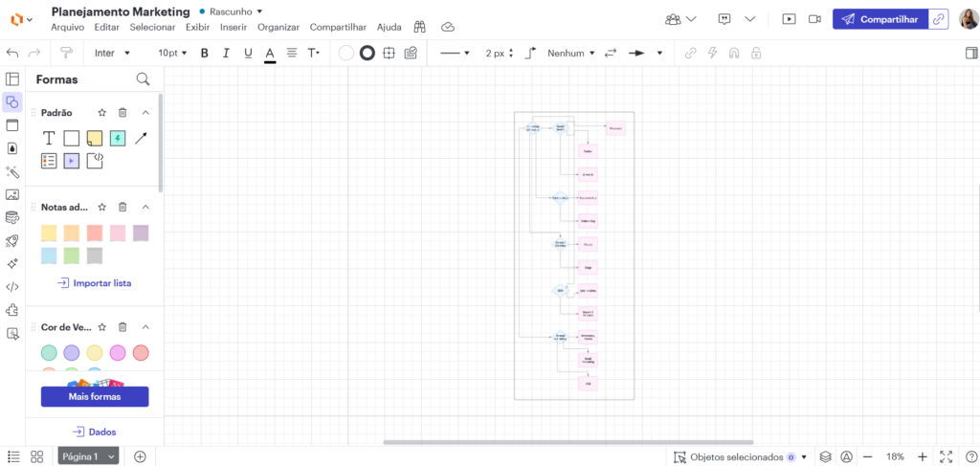Toggle underline text formatting
Screen dimensions: 980x466
click(x=248, y=53)
